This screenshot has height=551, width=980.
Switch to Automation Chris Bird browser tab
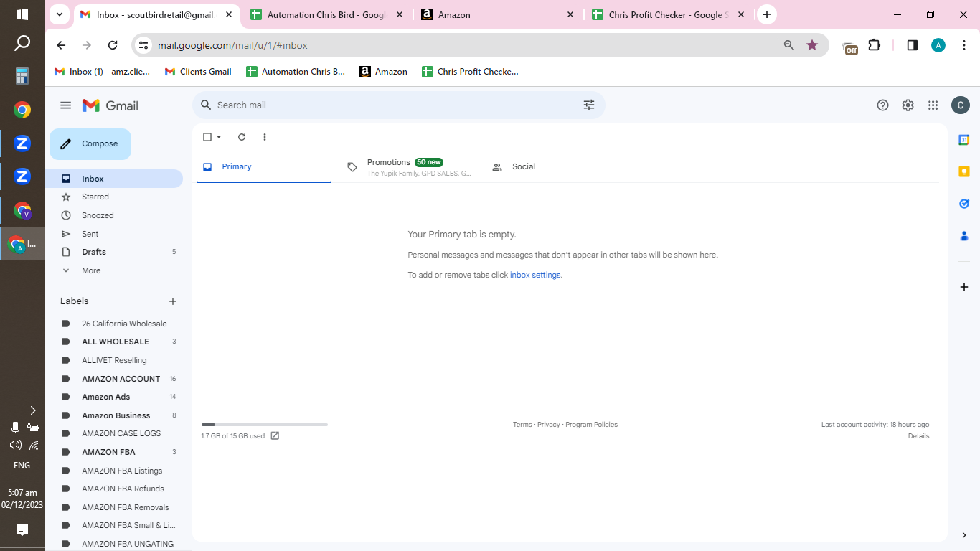tap(328, 14)
